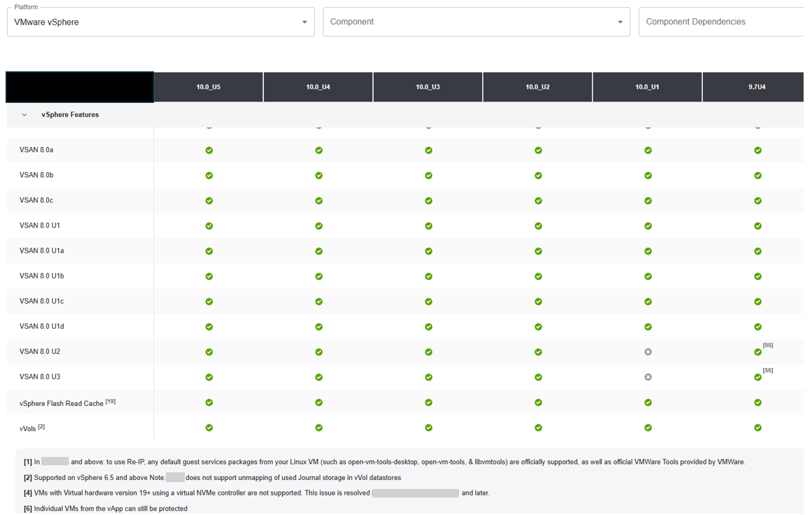Select the VSAN 8.0a row label
The width and height of the screenshot is (812, 515).
36,150
